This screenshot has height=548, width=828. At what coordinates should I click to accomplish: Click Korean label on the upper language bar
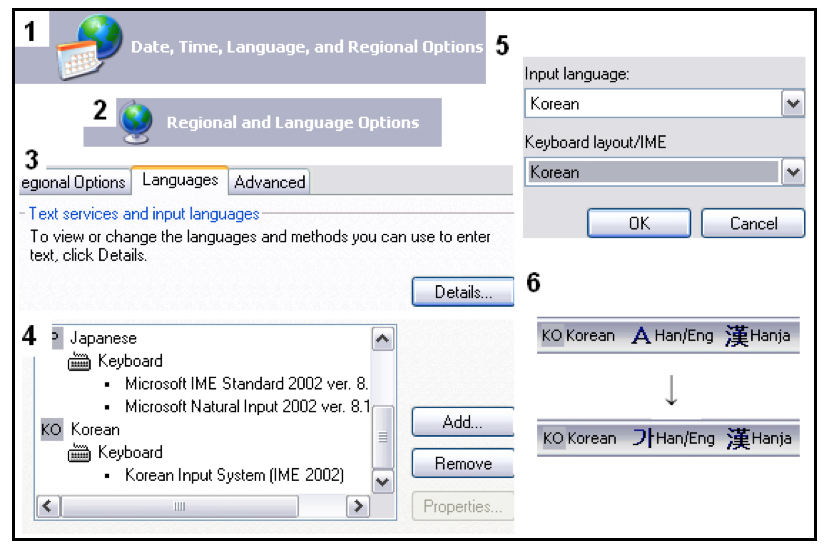coord(590,336)
